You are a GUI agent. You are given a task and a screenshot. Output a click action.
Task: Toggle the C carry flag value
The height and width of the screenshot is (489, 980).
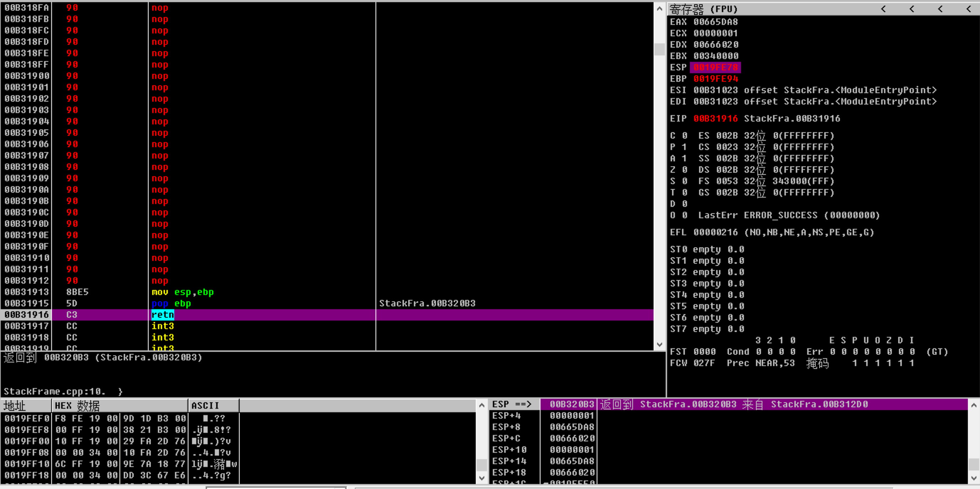[685, 136]
